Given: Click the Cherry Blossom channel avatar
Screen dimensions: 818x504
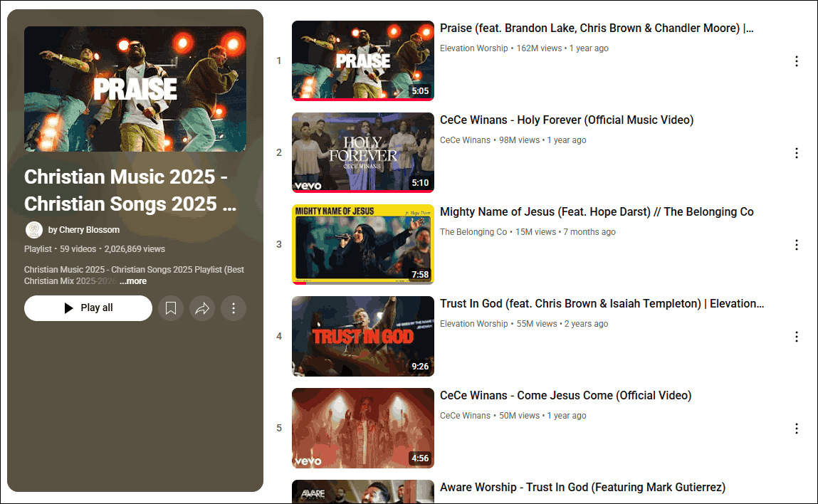Looking at the screenshot, I should click(34, 229).
